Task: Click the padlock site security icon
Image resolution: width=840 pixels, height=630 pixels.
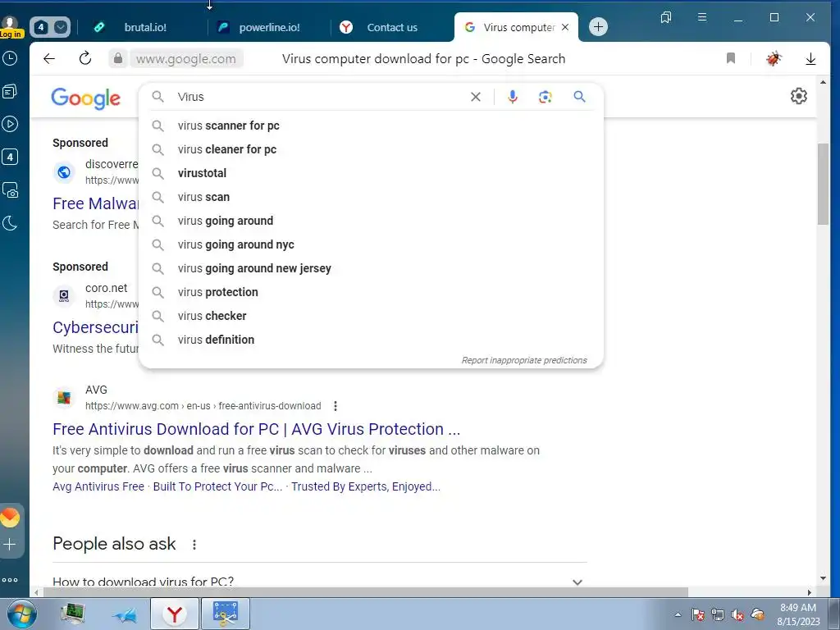Action: pos(118,58)
